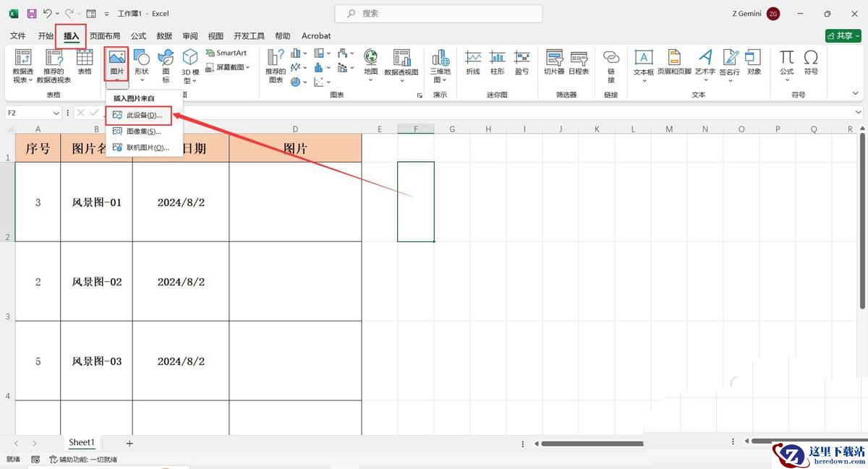Insert a Table (表格)
Image resolution: width=868 pixels, height=469 pixels.
84,63
